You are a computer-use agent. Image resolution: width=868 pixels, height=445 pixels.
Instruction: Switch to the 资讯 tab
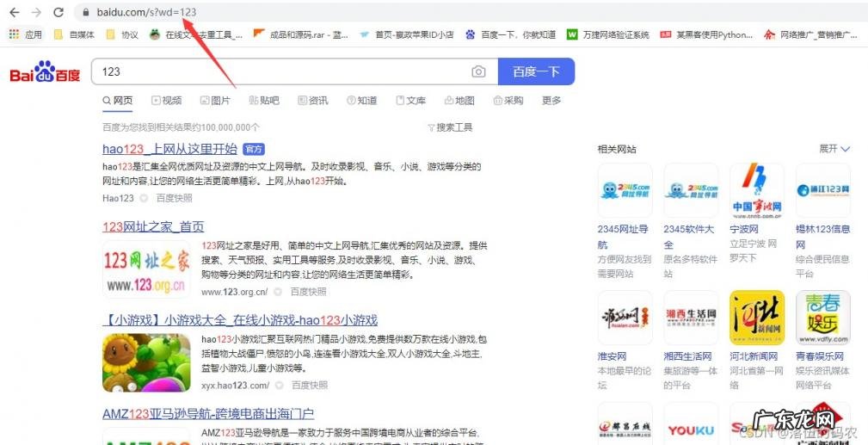pos(313,101)
